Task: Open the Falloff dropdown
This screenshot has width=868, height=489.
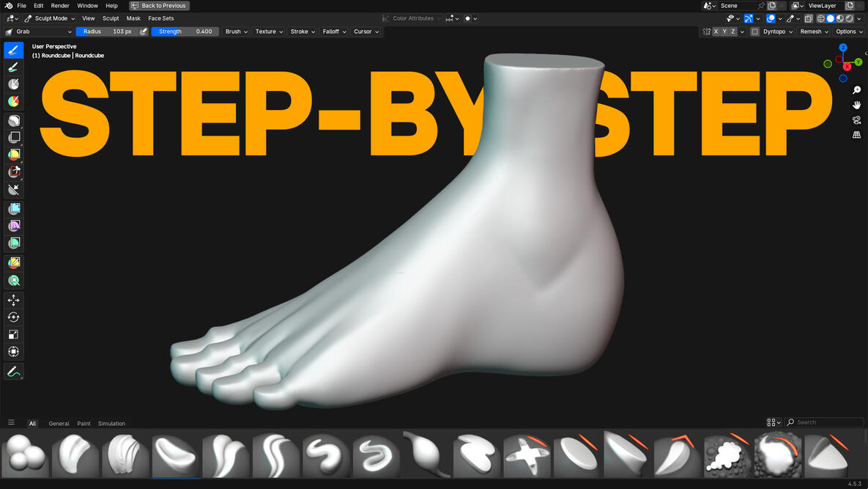Action: pos(334,32)
